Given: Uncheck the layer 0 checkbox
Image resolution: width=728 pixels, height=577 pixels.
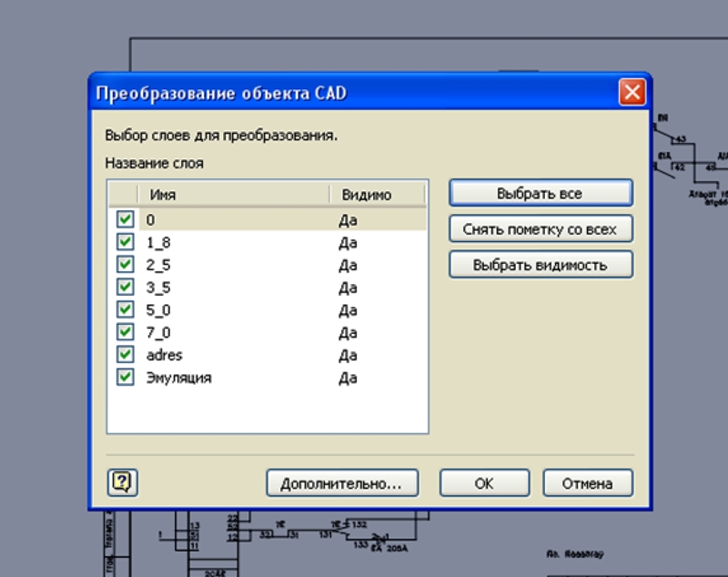Looking at the screenshot, I should [126, 219].
